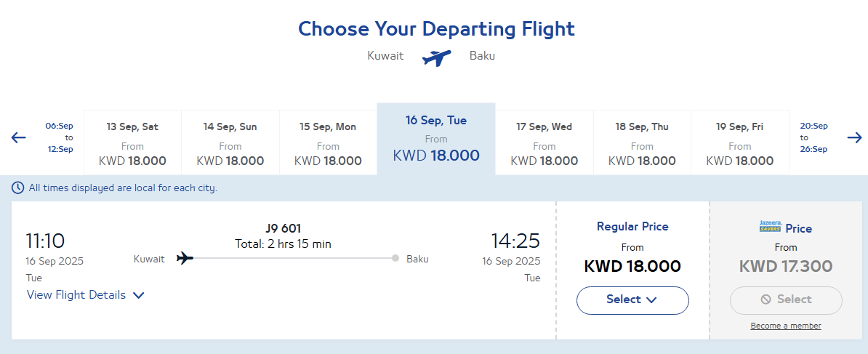Click the next week right arrow
Screen dimensions: 868x354
pos(855,137)
